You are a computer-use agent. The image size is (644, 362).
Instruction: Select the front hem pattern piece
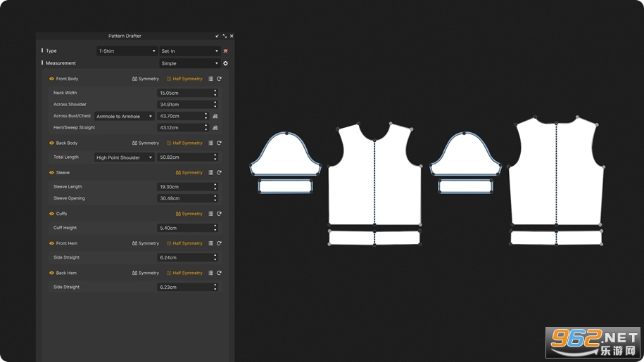click(374, 238)
